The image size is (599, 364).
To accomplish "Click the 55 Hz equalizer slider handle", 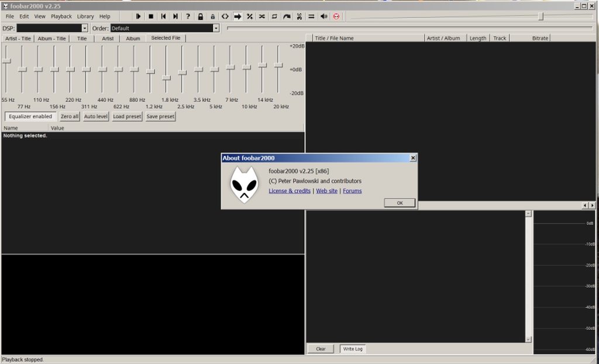I will [6, 61].
